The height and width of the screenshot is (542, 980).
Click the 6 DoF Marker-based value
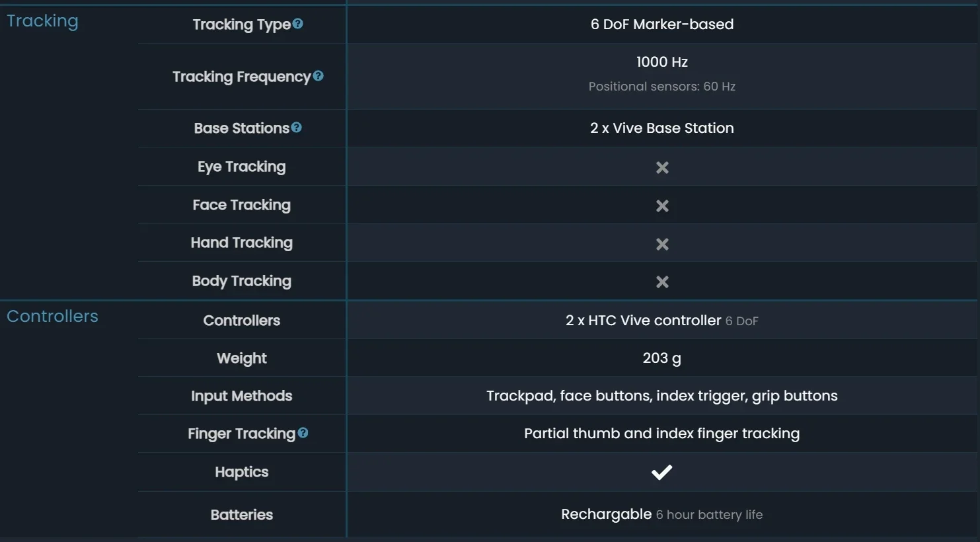pos(661,24)
